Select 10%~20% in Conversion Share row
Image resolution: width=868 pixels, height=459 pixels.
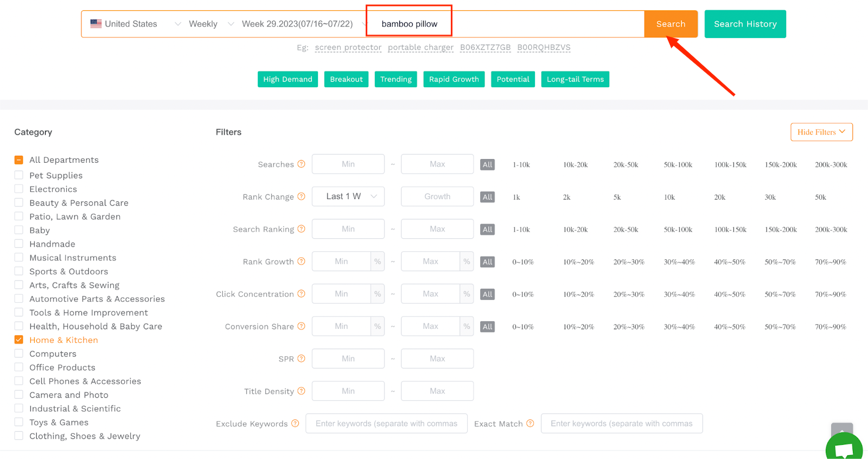coord(578,327)
